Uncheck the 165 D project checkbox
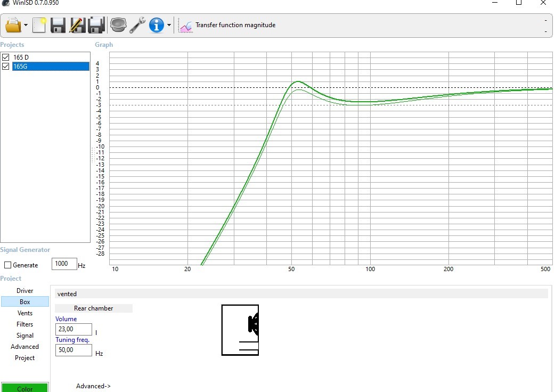The height and width of the screenshot is (392, 555). 5,57
